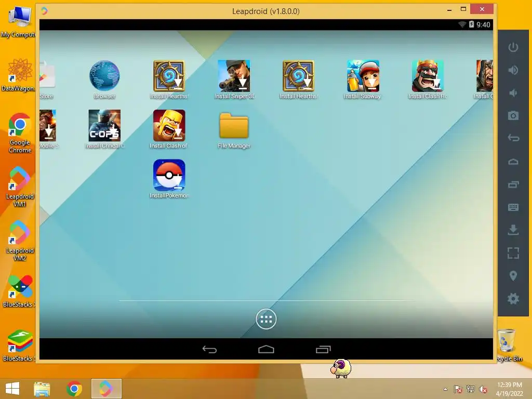Click volume down in Leapdroid sidebar
Viewport: 532px width, 399px height.
click(x=513, y=92)
